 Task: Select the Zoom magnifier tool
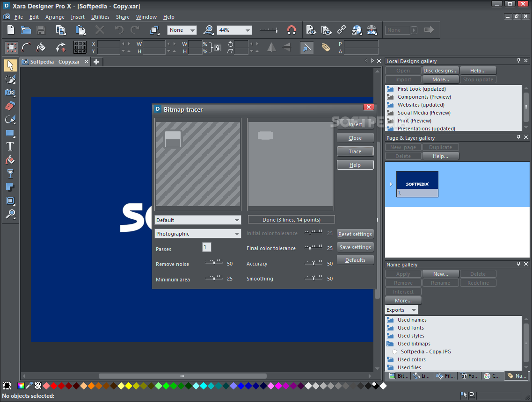pyautogui.click(x=10, y=214)
